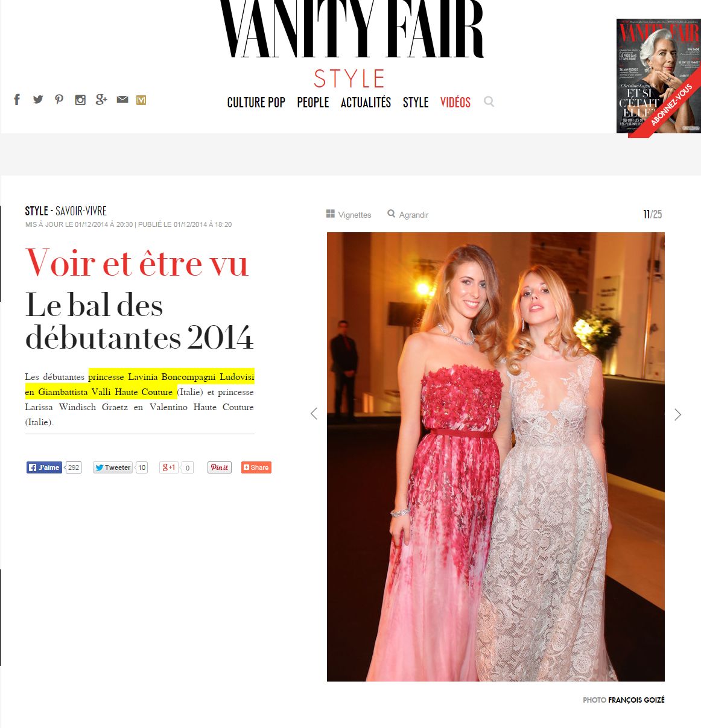Image resolution: width=701 pixels, height=728 pixels.
Task: Advance to the next photo with the right arrow
Action: point(677,414)
